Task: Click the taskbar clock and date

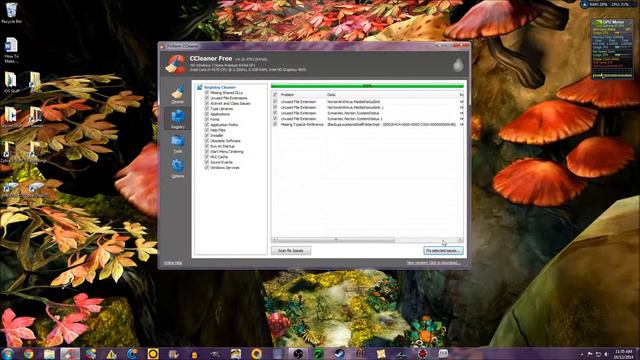Action: [x=623, y=354]
